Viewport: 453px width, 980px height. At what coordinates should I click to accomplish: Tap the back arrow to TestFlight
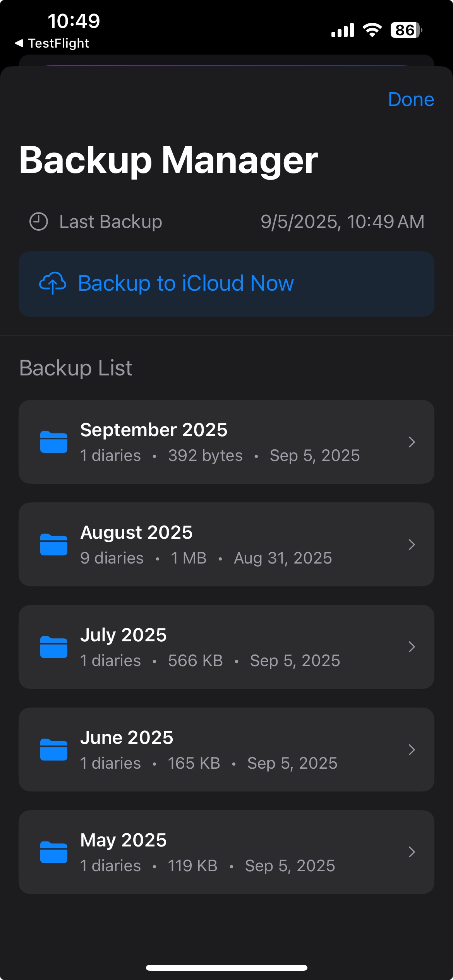[19, 43]
